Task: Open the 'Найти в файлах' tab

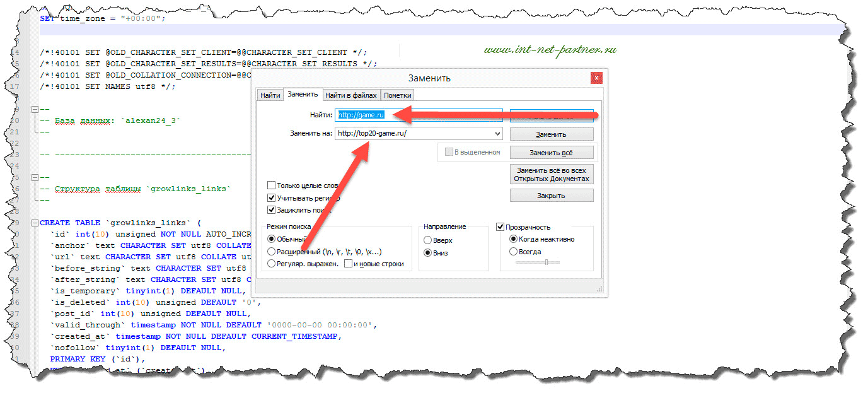Action: [x=350, y=95]
